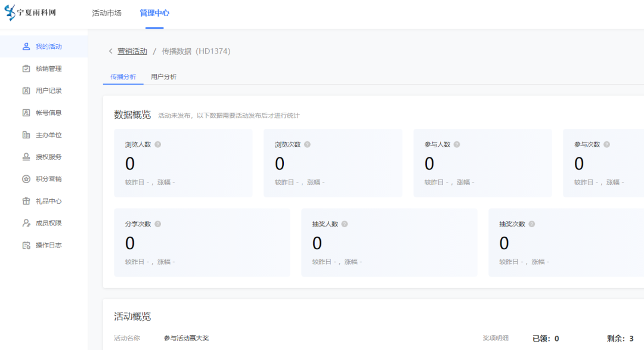Image resolution: width=644 pixels, height=350 pixels.
Task: Click the 核销管理 sidebar icon
Action: click(x=26, y=69)
